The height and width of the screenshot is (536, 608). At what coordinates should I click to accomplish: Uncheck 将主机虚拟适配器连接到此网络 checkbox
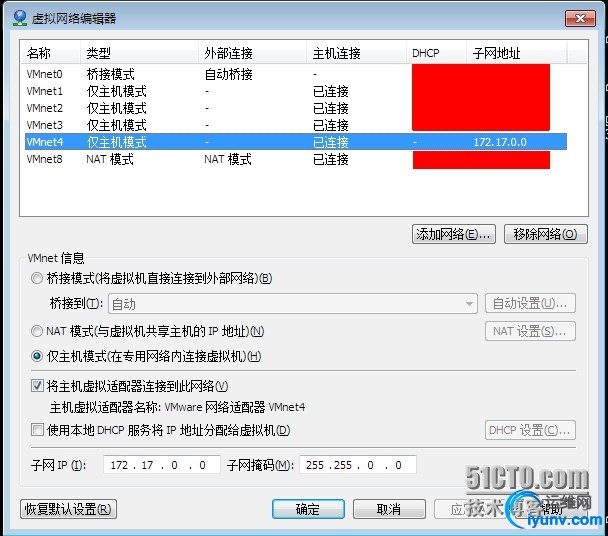pos(37,386)
